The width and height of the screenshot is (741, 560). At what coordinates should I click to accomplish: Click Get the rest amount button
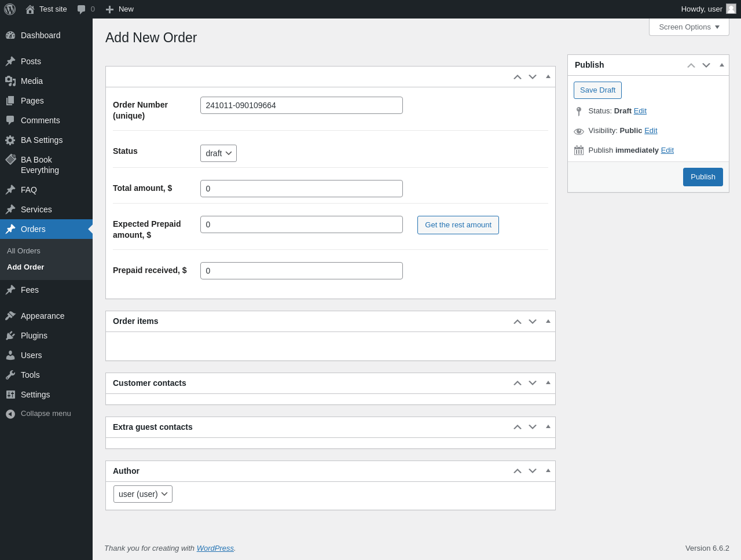pos(458,225)
